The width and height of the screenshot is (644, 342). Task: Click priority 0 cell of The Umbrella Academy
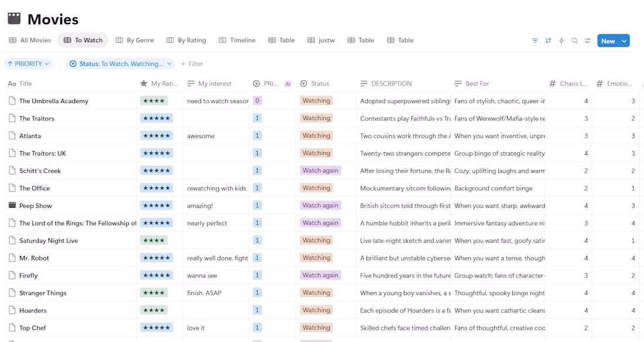click(x=258, y=101)
